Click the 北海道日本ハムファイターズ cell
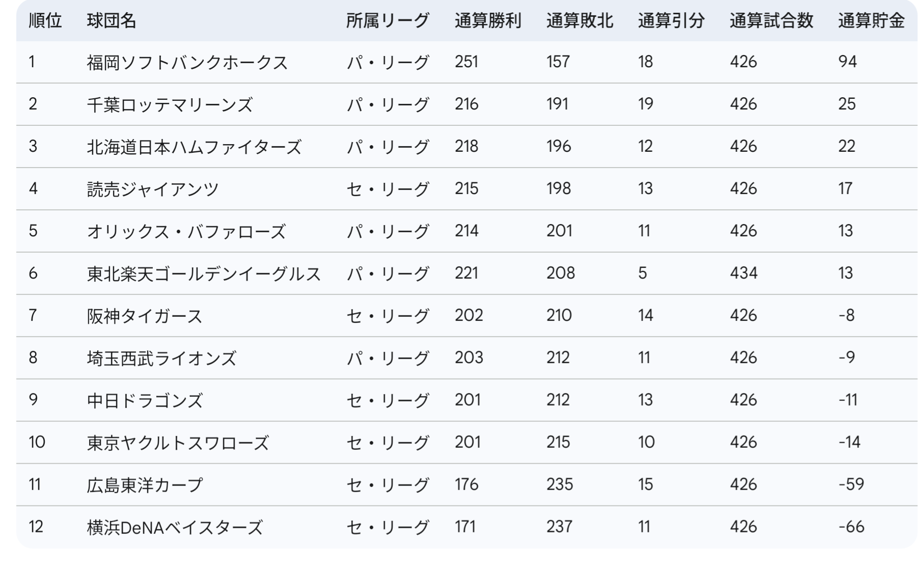Viewport: 924px width, 568px height. (194, 147)
